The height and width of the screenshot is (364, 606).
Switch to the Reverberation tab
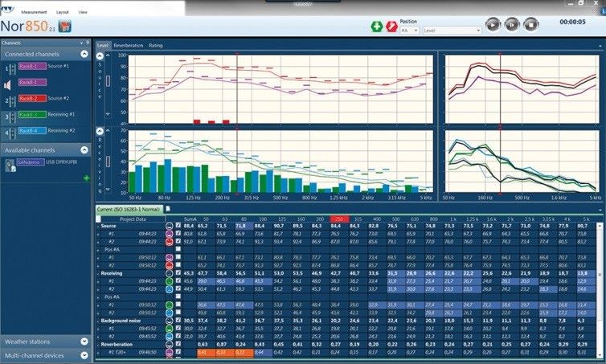(x=128, y=46)
